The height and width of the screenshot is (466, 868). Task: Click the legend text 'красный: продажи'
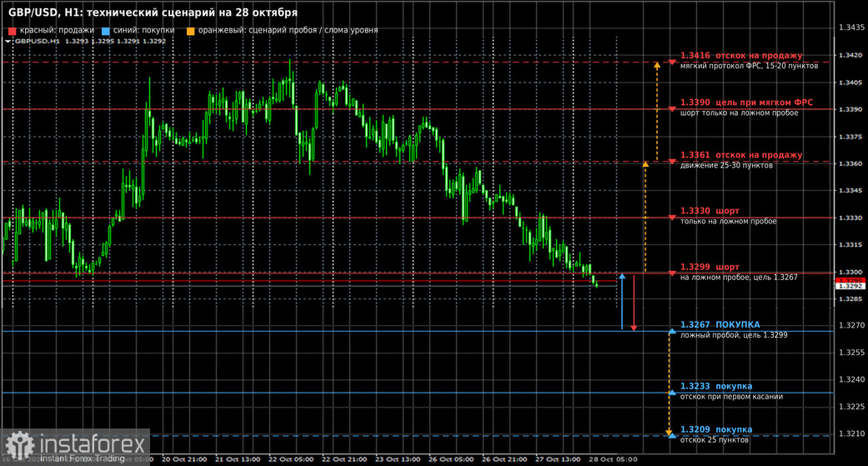57,31
